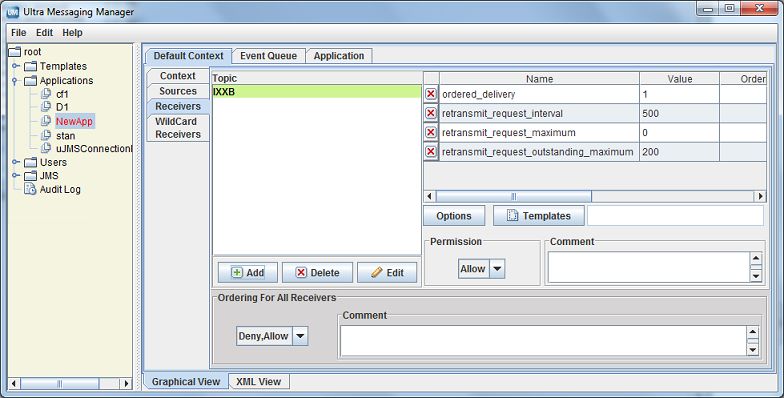This screenshot has height=398, width=784.
Task: Select Audit Log in the tree
Action: (x=60, y=189)
